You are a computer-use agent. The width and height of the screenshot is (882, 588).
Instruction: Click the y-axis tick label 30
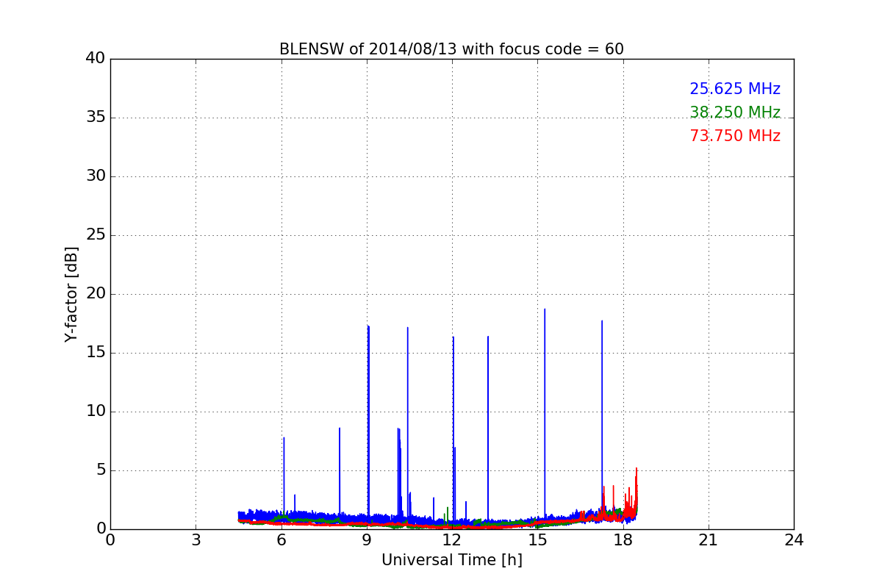tap(96, 176)
